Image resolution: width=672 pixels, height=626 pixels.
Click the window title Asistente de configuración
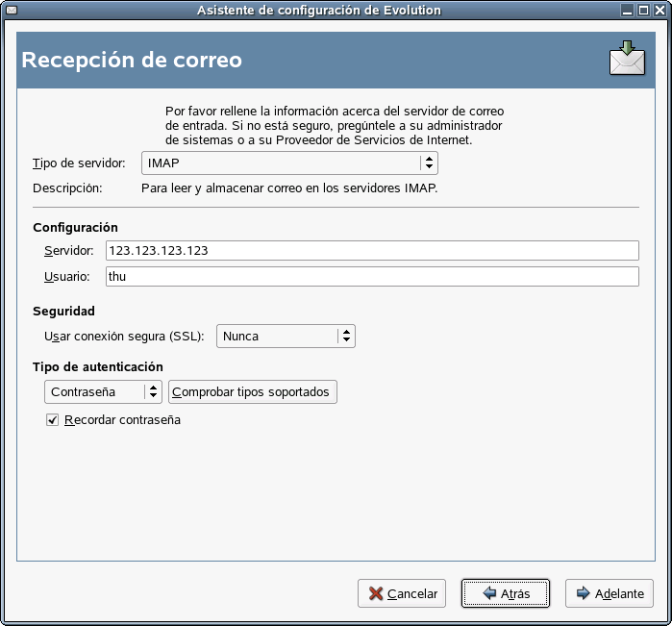[319, 11]
